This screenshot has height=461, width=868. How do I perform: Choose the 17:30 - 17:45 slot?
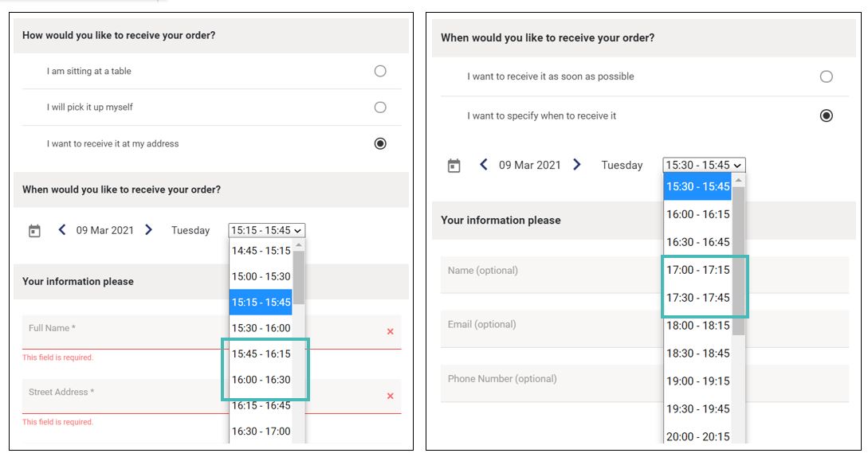coord(697,298)
